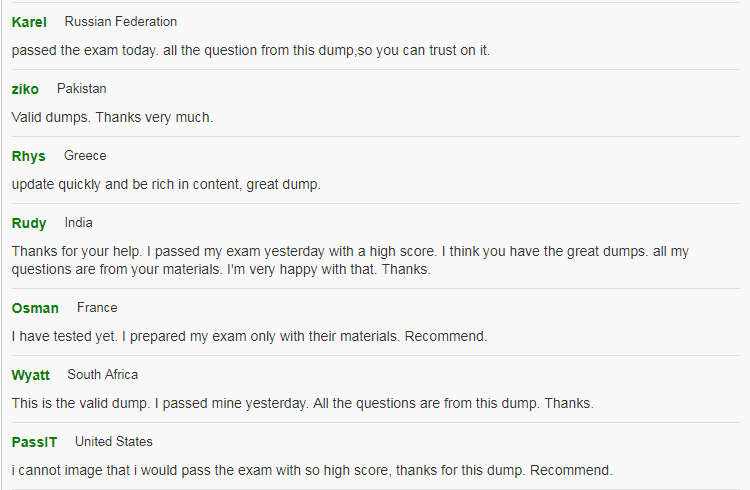Click the Pakistan country label
Image resolution: width=750 pixels, height=490 pixels.
(x=81, y=89)
